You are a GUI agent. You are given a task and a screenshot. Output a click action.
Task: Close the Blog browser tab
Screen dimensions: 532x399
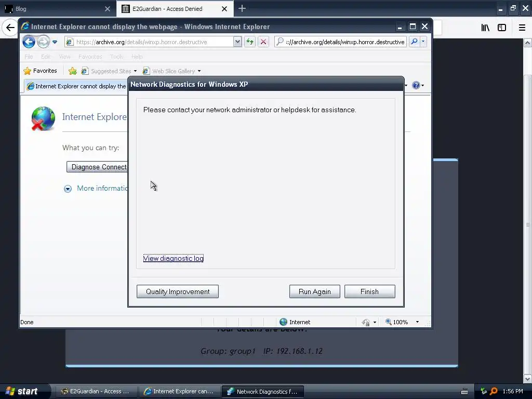coord(108,9)
